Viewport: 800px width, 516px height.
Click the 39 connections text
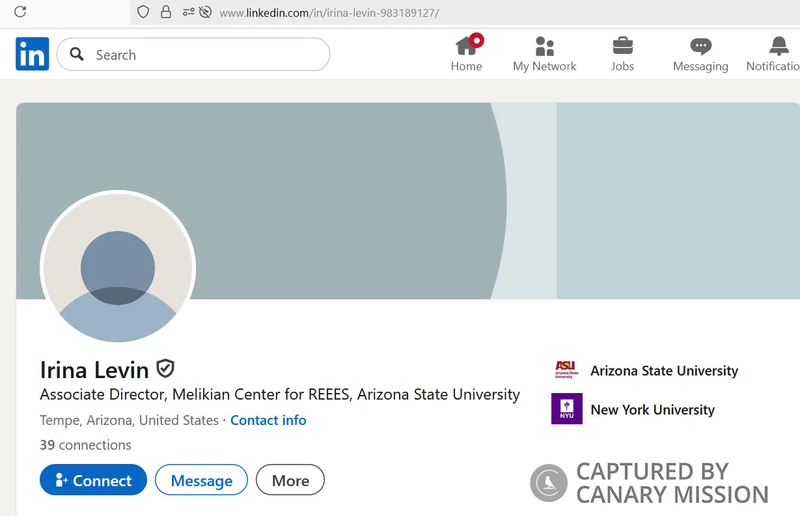click(86, 445)
